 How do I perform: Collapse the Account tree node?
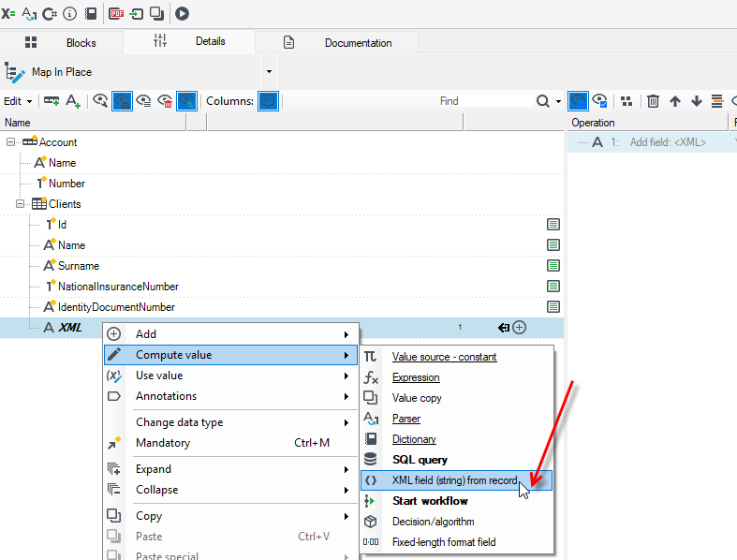pyautogui.click(x=10, y=142)
